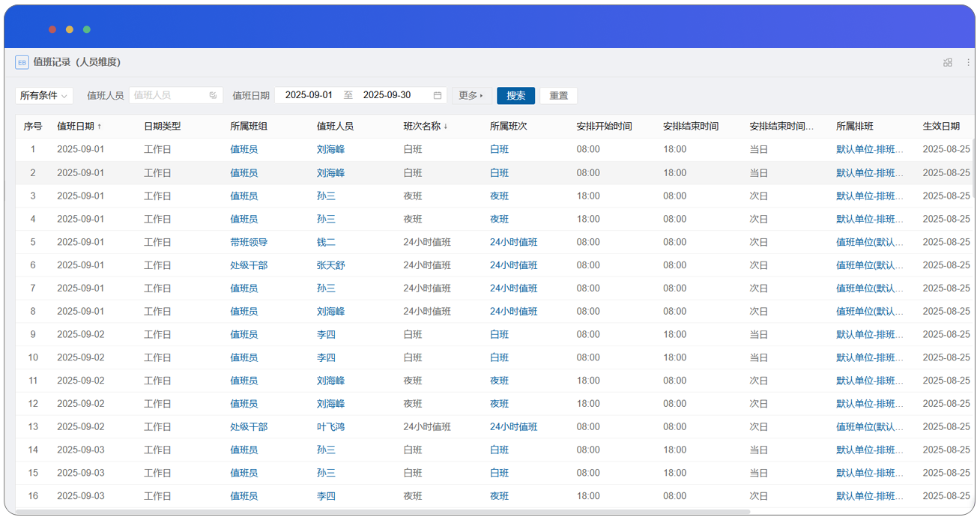The width and height of the screenshot is (980, 532).
Task: Open the three-dot more options menu
Action: click(968, 63)
